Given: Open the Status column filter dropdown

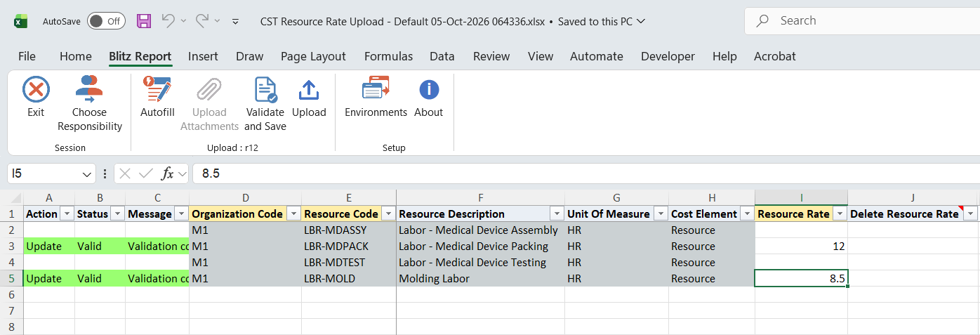Looking at the screenshot, I should pyautogui.click(x=118, y=214).
